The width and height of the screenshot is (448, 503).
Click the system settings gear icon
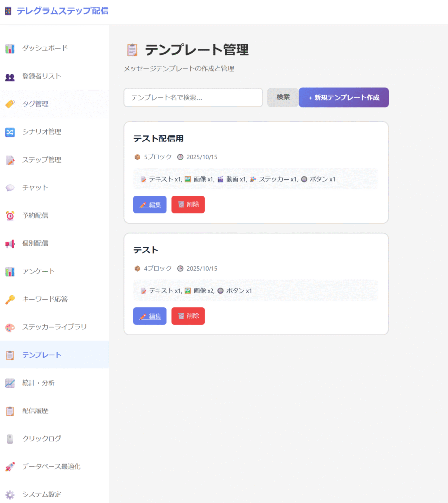coord(10,494)
